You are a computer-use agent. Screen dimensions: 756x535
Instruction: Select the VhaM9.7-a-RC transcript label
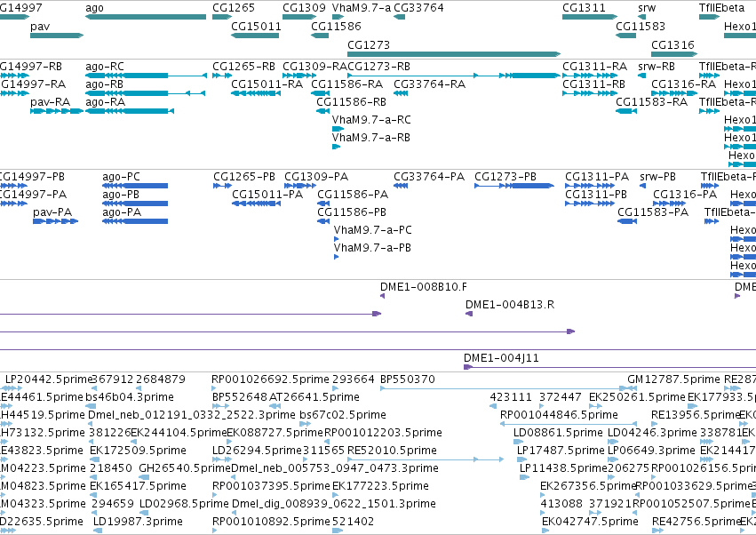(x=371, y=120)
